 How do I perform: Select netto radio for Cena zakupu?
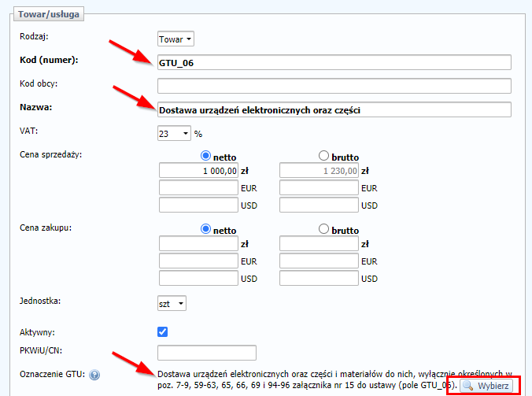208,229
